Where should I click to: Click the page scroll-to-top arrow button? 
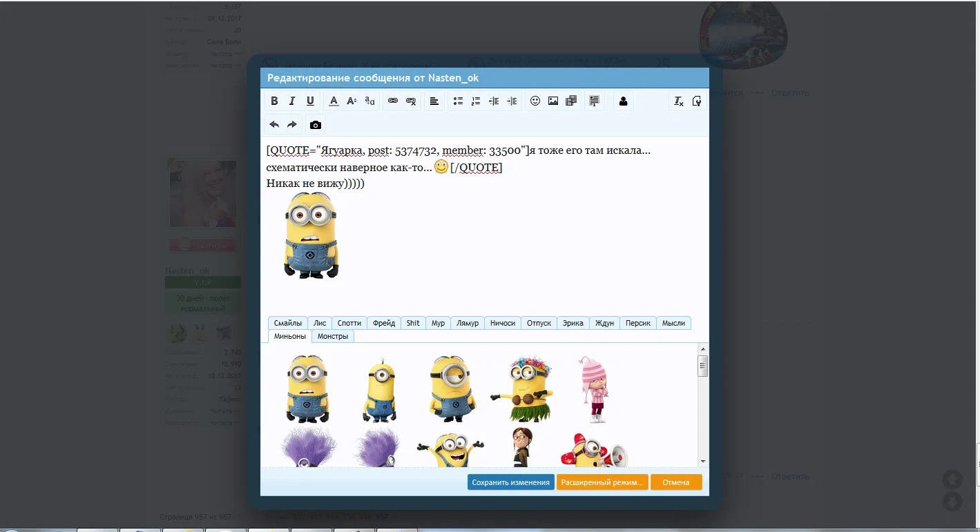click(952, 479)
